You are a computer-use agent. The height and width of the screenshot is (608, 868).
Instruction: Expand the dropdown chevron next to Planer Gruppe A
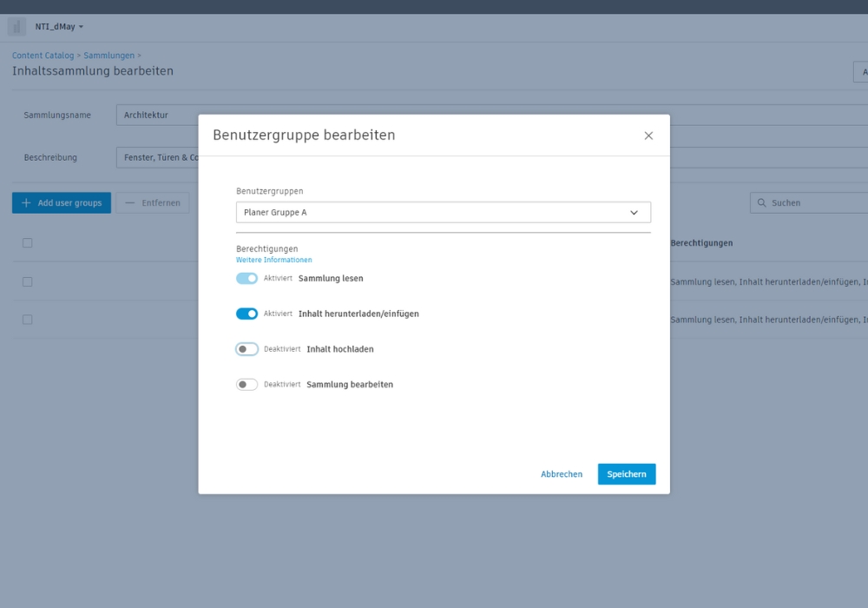(x=634, y=213)
